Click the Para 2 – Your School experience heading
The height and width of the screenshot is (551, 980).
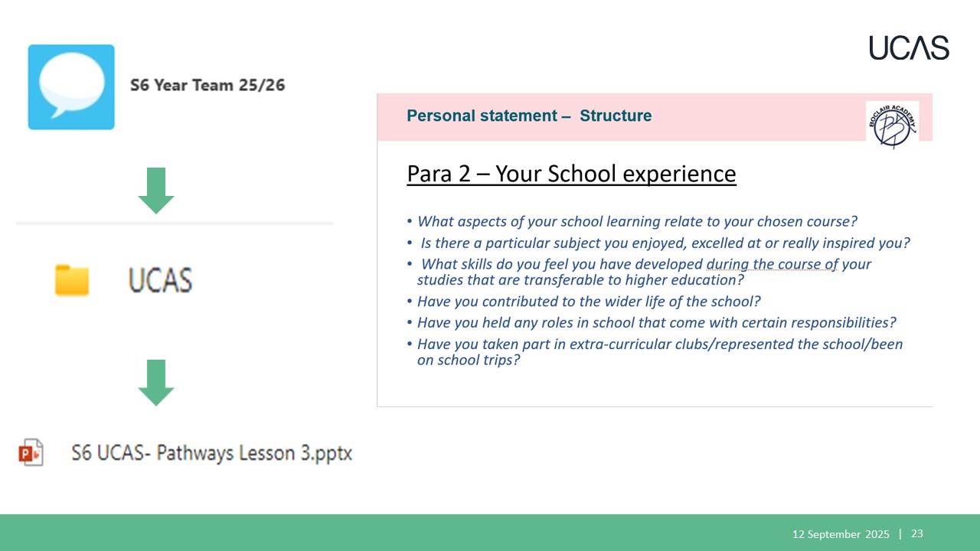click(571, 174)
